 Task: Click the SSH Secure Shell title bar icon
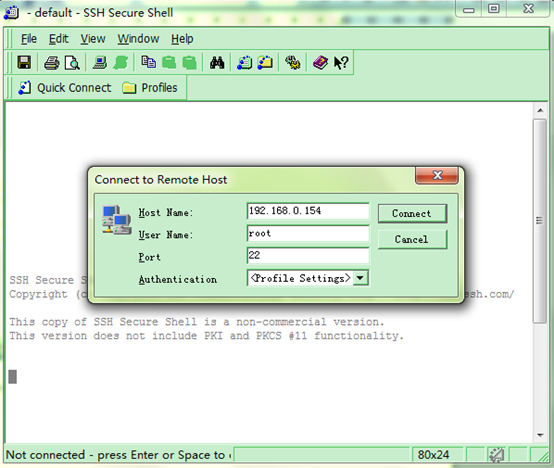click(x=11, y=13)
